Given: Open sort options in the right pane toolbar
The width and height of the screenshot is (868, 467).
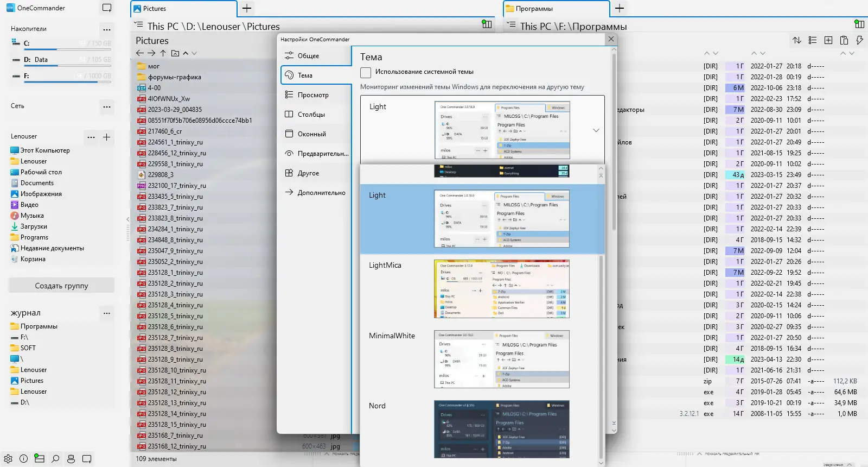Looking at the screenshot, I should point(797,40).
